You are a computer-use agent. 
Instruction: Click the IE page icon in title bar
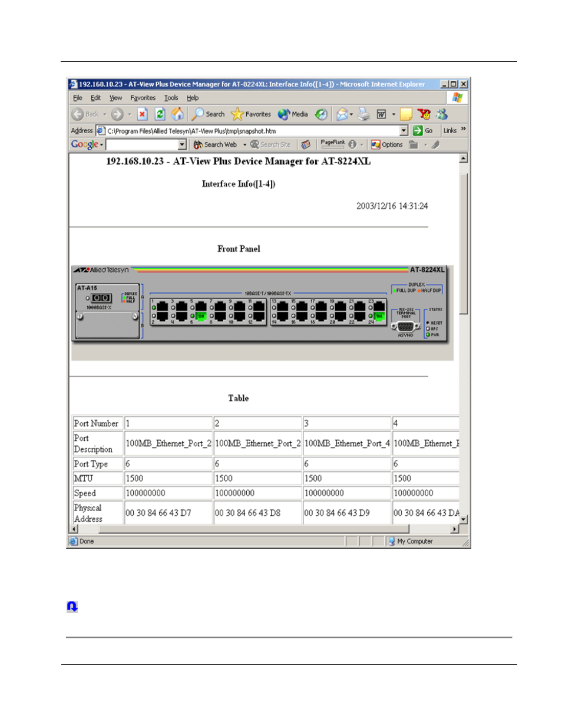click(x=73, y=84)
